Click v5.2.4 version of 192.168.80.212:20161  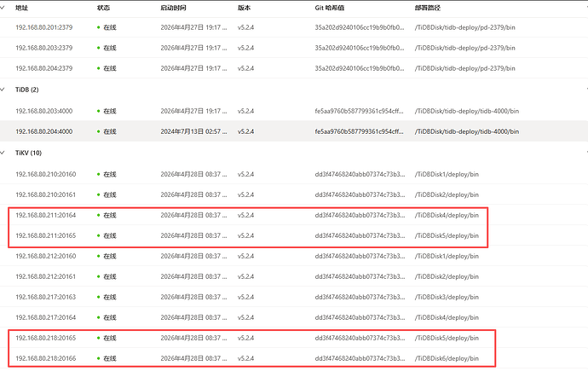[245, 276]
